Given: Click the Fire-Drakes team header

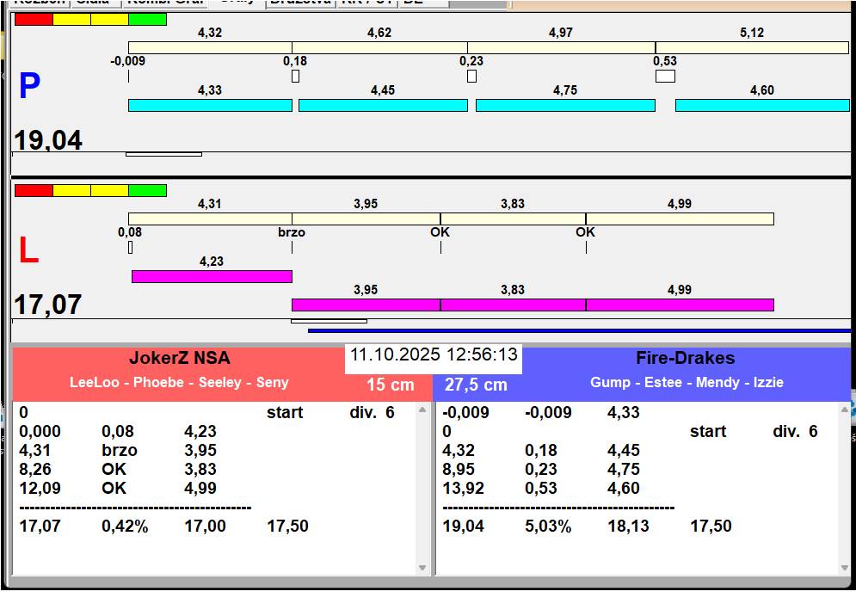Looking at the screenshot, I should [686, 359].
